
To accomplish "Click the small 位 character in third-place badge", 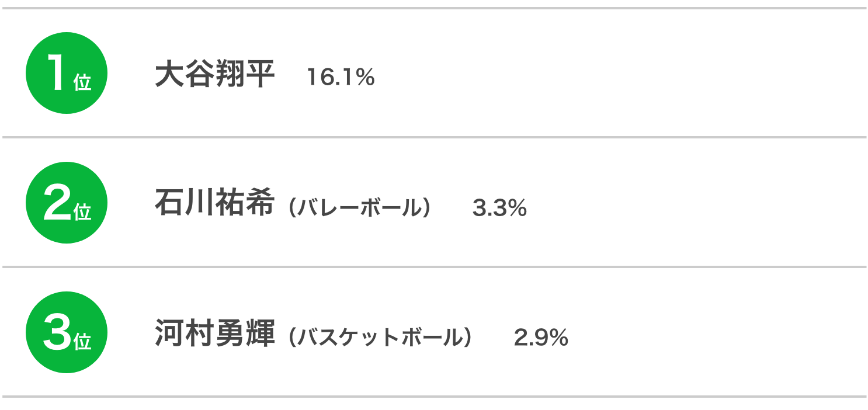I will point(82,342).
